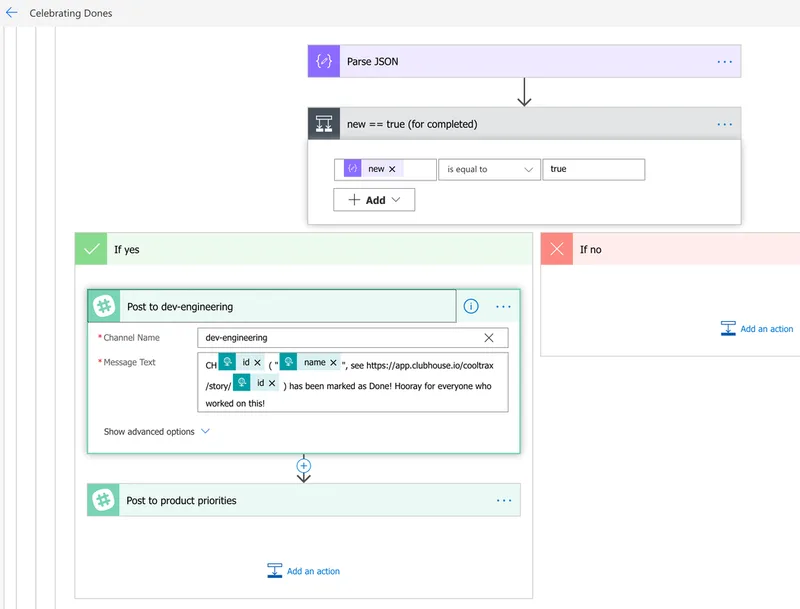Click the name dynamic content token
Screen dimensions: 800x609
pos(310,362)
